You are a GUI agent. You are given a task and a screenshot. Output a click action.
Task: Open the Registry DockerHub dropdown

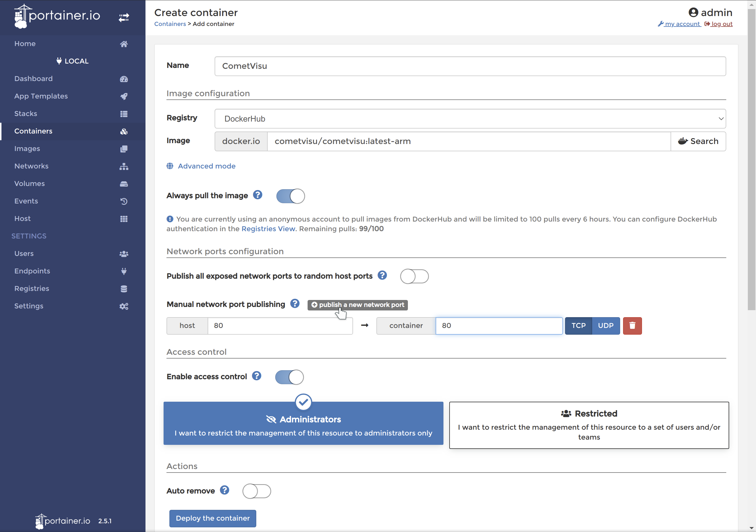pos(470,119)
